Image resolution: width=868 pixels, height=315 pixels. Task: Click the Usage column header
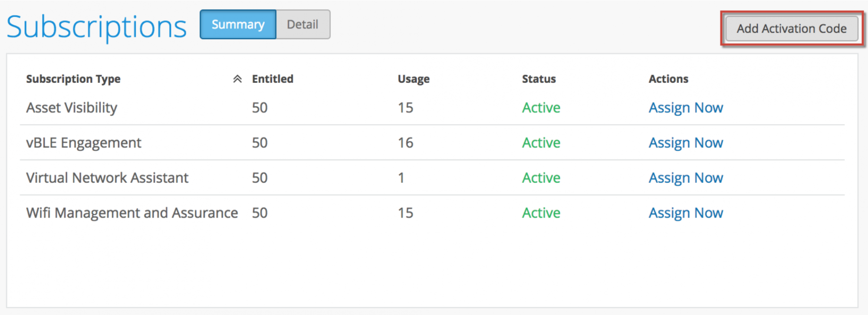tap(414, 79)
